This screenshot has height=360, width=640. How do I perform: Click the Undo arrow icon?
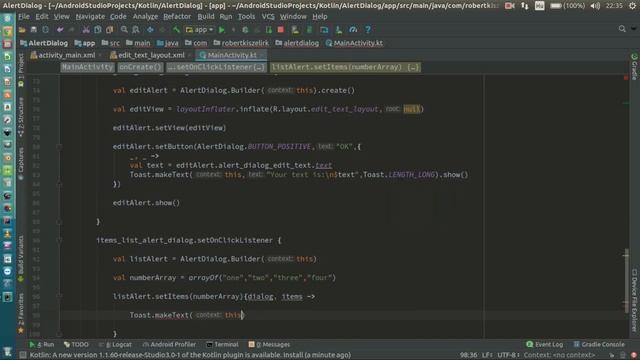tap(60, 30)
